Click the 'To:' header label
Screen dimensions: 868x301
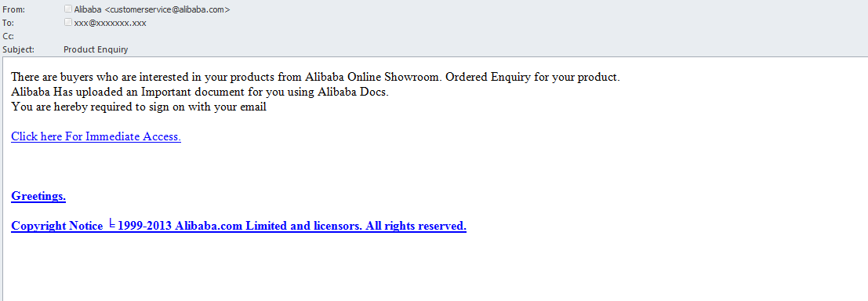tap(9, 23)
